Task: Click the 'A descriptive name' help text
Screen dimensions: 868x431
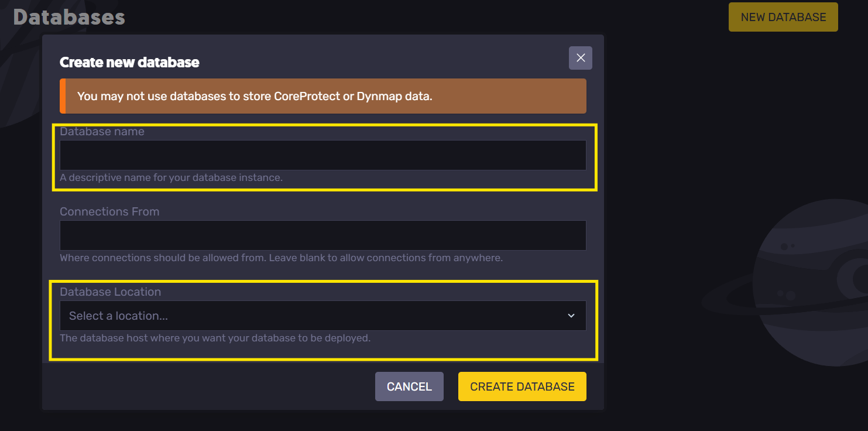Action: pyautogui.click(x=171, y=177)
